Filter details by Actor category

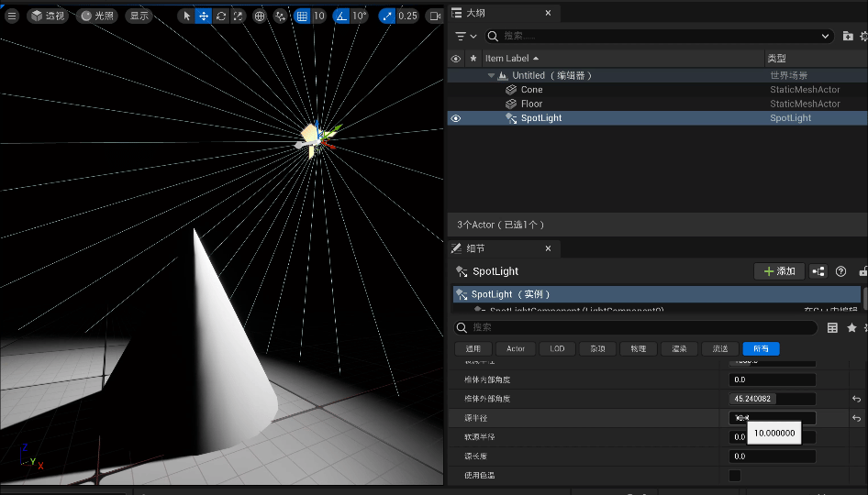[x=516, y=349]
